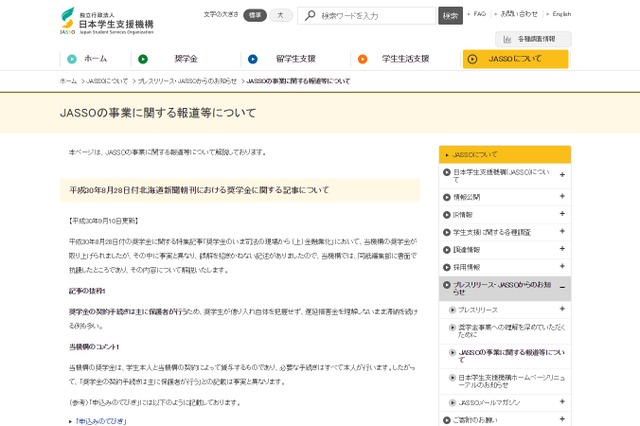Screen dimensions: 640x426
Task: Click the blue arrow icon beside 留学生支援
Action: click(x=252, y=59)
